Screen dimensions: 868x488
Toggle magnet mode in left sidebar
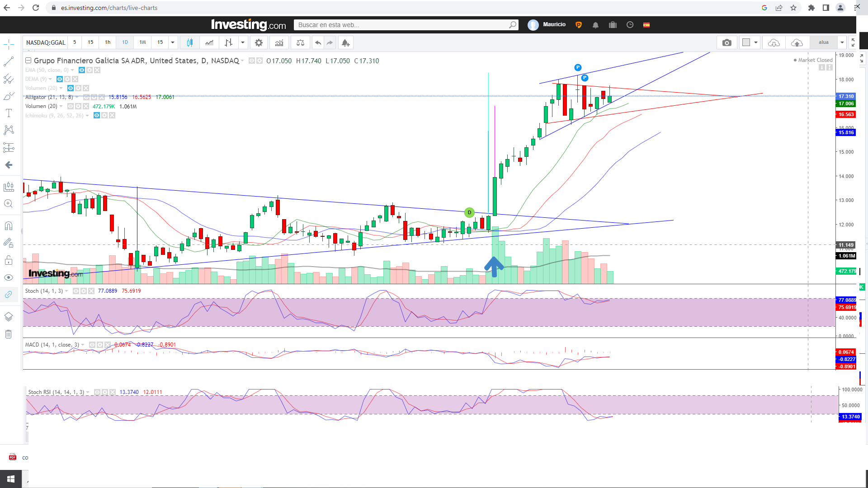tap(9, 226)
